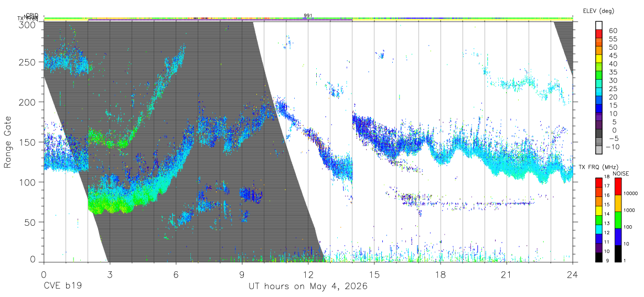This screenshot has height=297, width=644.
Task: Click the yellow segment of the ELEV colorbar
Action: 599,58
